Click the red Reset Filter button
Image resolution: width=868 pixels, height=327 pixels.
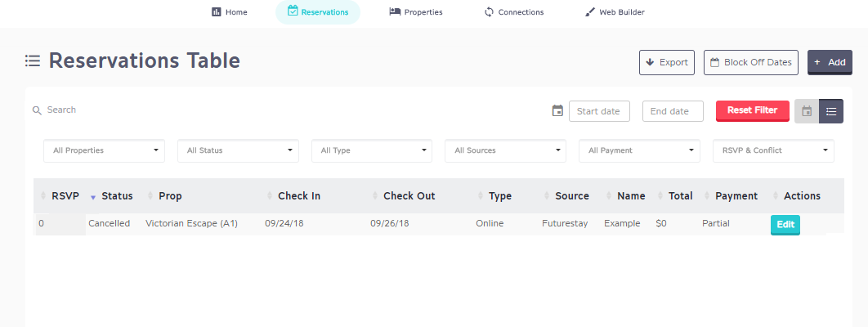click(x=752, y=110)
